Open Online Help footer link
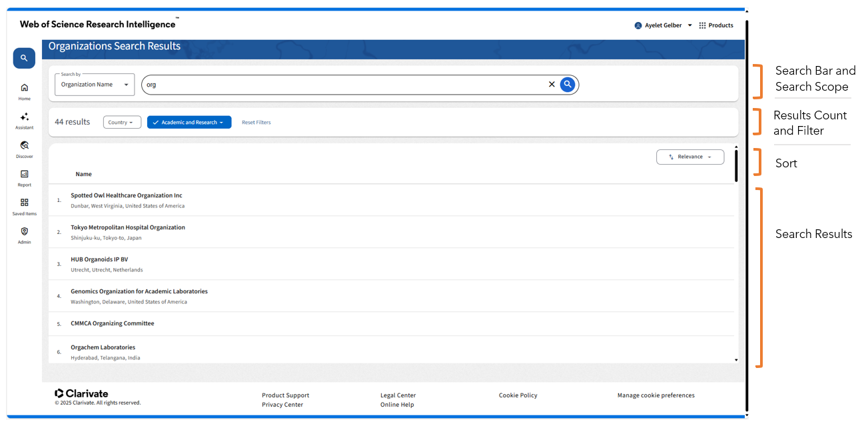 click(397, 405)
